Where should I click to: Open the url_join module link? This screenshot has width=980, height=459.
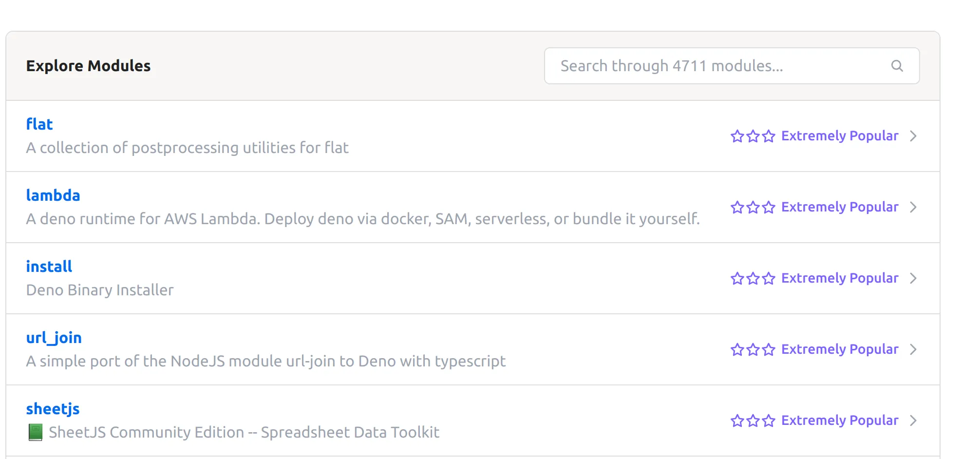pyautogui.click(x=54, y=338)
